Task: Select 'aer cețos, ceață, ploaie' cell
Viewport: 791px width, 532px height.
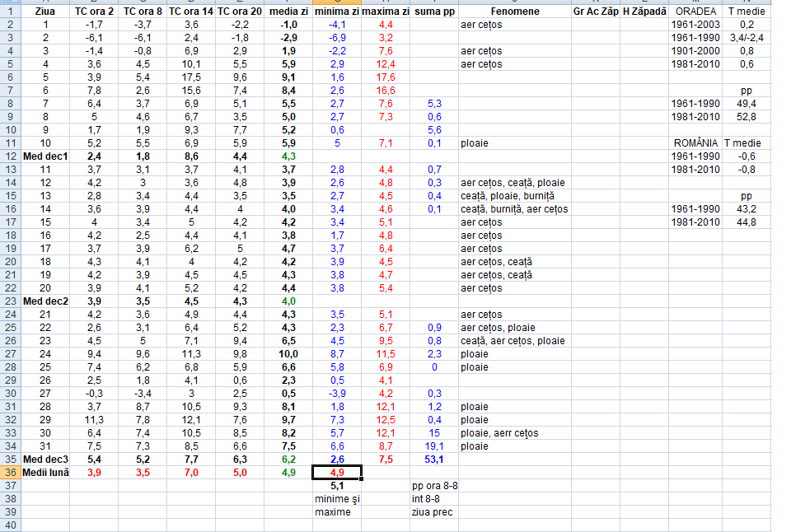Action: (515, 183)
